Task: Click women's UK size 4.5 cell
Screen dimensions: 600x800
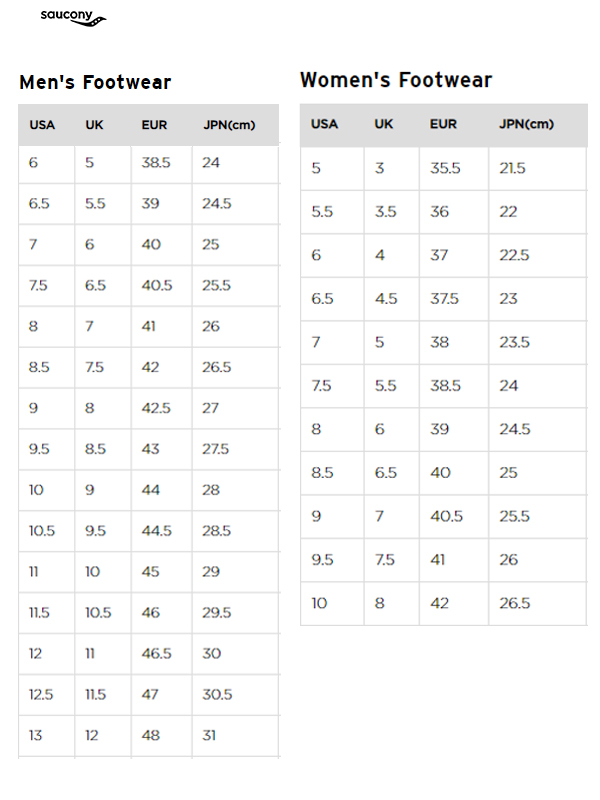Action: click(386, 299)
